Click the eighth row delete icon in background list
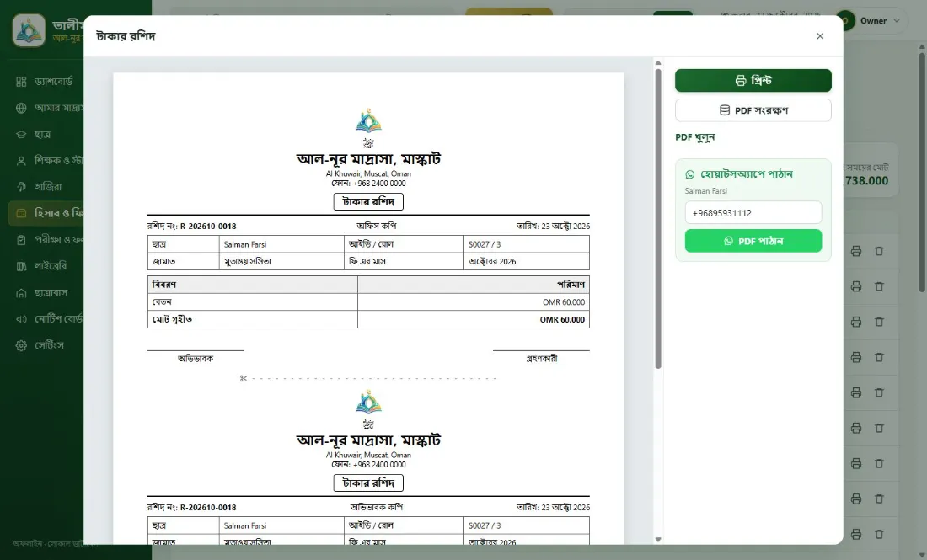This screenshot has width=927, height=560. [x=879, y=499]
